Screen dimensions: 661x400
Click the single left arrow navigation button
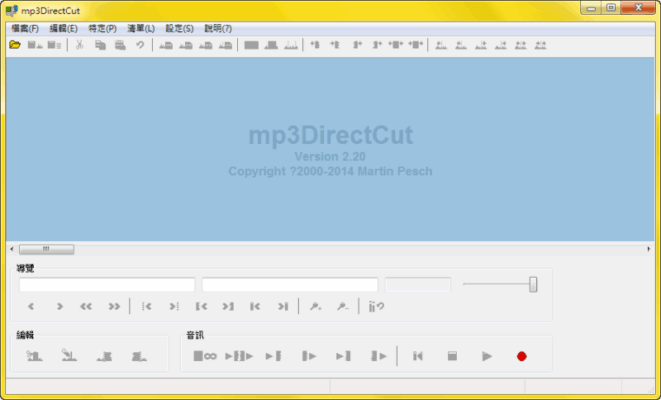tap(31, 306)
